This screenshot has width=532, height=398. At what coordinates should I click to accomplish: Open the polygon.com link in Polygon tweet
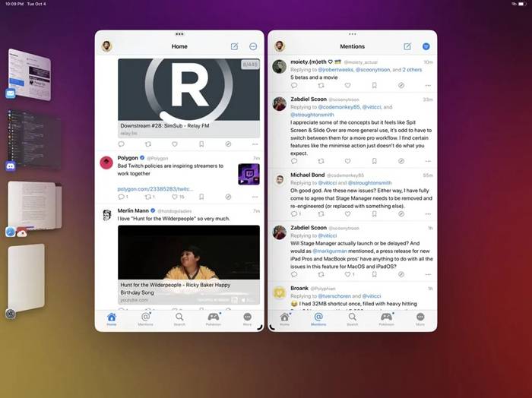(x=155, y=189)
